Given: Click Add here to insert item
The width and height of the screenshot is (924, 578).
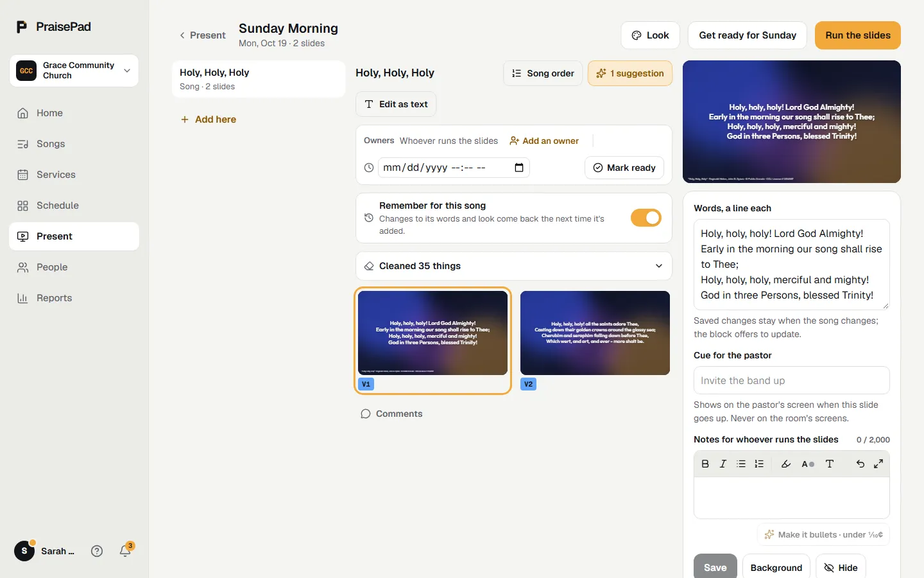Looking at the screenshot, I should [x=209, y=119].
